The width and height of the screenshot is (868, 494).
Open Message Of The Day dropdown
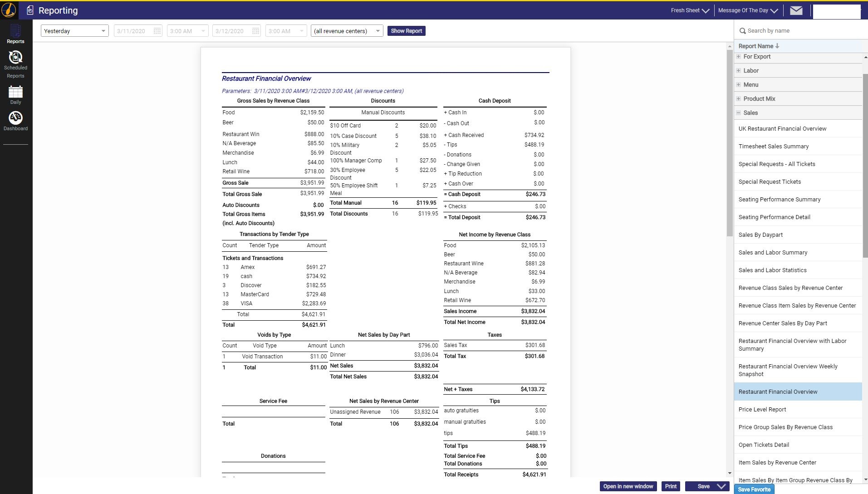tap(748, 10)
